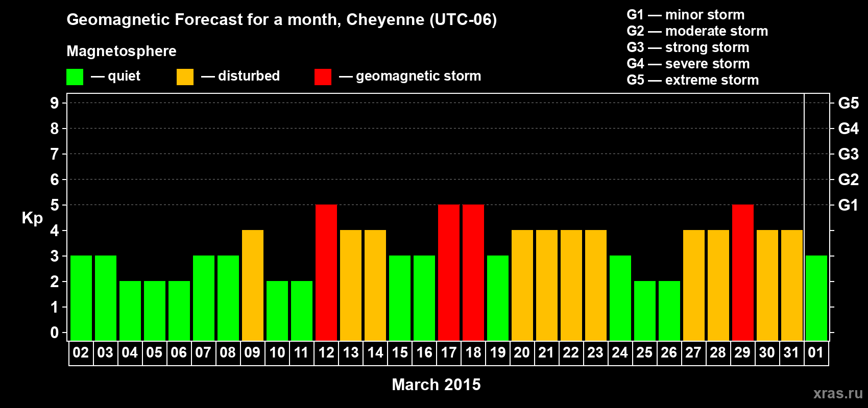Click the Kp axis value 5
This screenshot has width=868, height=408.
click(x=55, y=205)
